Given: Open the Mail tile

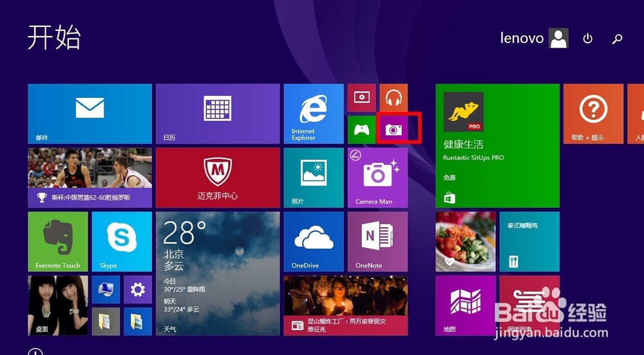Looking at the screenshot, I should pyautogui.click(x=90, y=114).
